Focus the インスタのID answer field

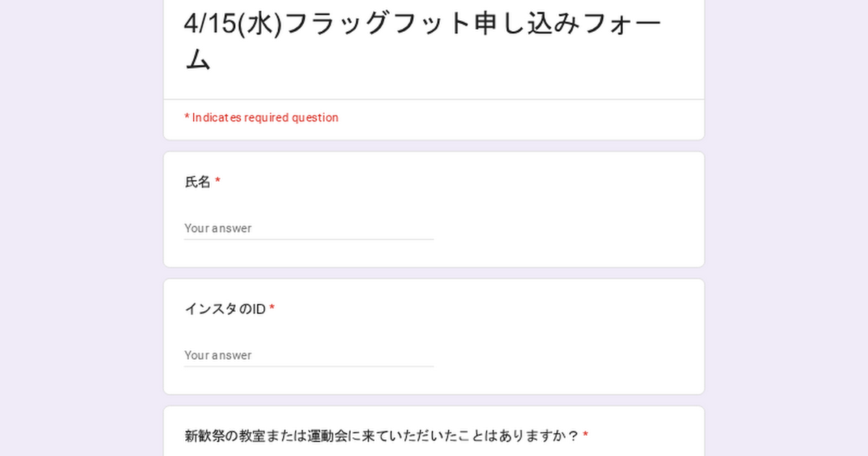point(309,355)
